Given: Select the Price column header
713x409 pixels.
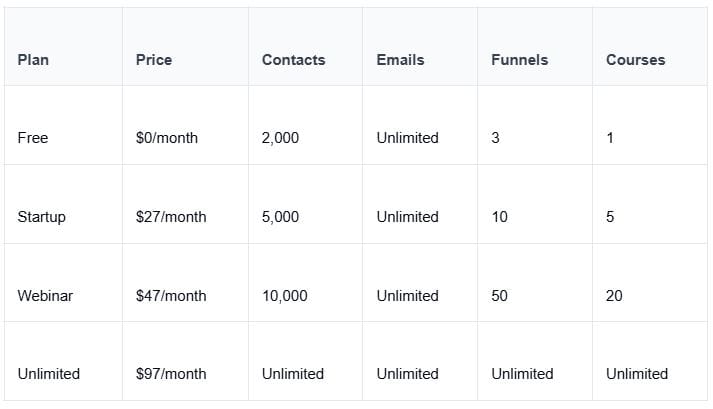Looking at the screenshot, I should coord(154,60).
